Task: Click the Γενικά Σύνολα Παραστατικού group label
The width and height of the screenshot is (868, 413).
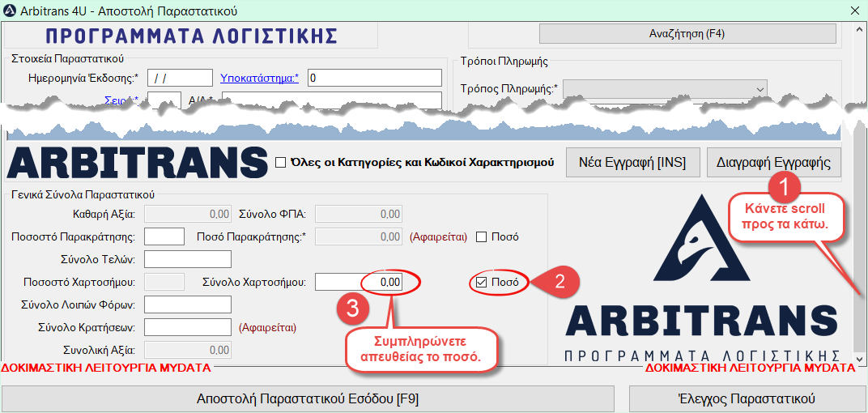Action: coord(82,194)
